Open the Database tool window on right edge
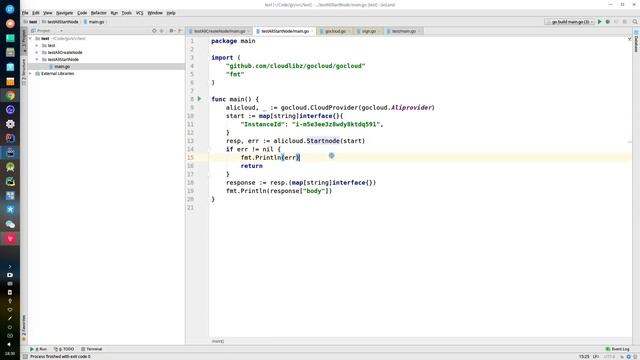 tap(636, 41)
